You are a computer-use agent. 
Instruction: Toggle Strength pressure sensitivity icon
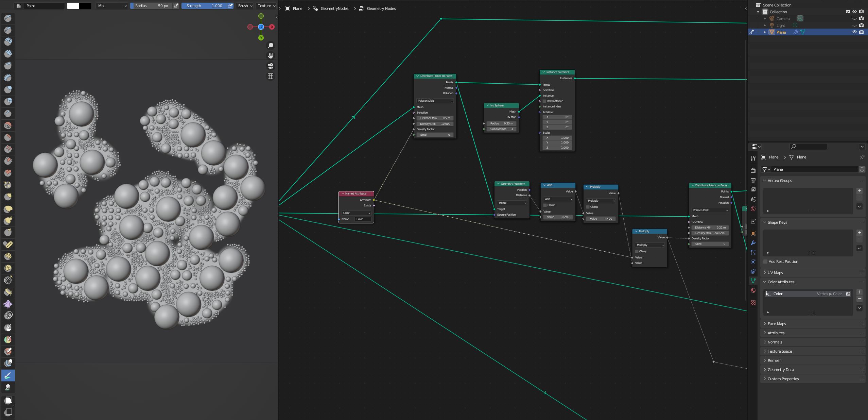click(230, 6)
